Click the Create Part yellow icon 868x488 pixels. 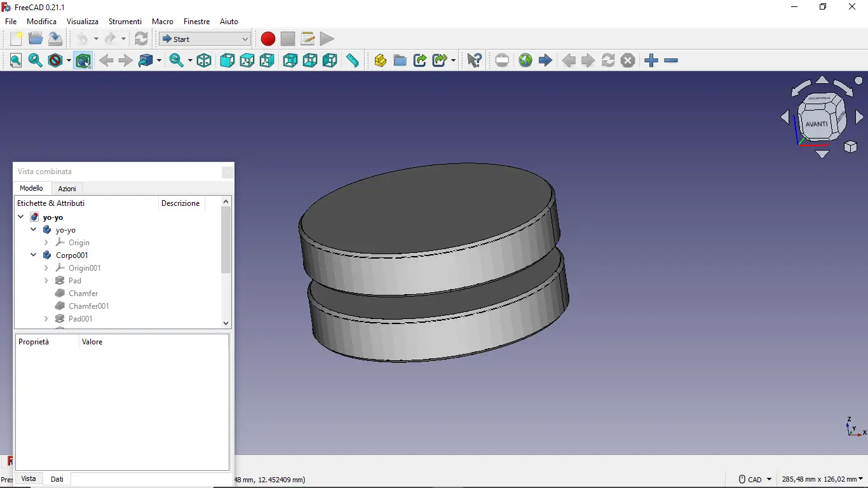pos(380,60)
